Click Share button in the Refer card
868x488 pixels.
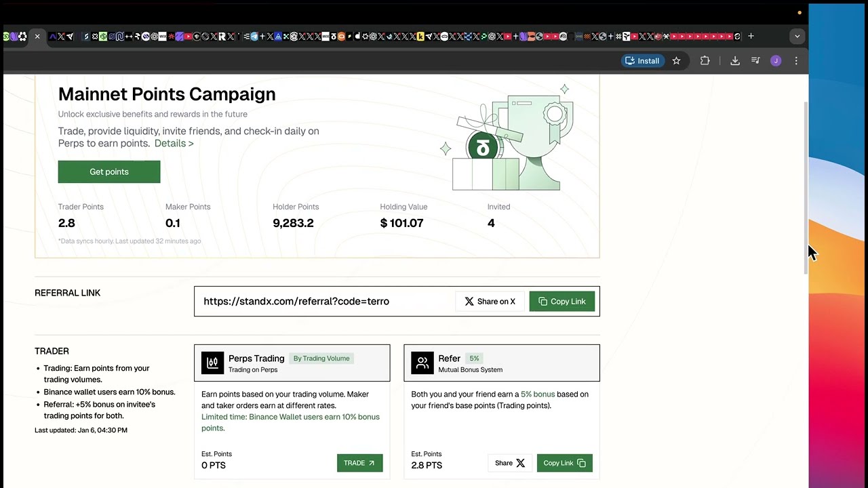coord(510,463)
